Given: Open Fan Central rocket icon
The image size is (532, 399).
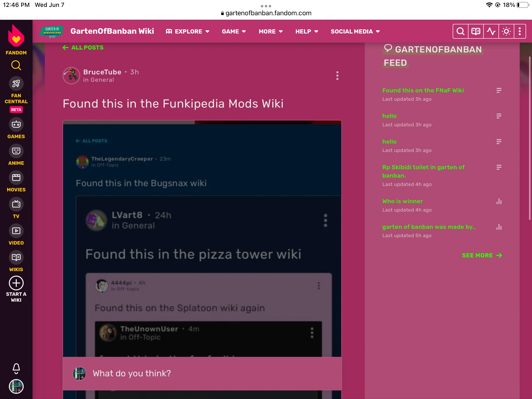Looking at the screenshot, I should pos(16,84).
